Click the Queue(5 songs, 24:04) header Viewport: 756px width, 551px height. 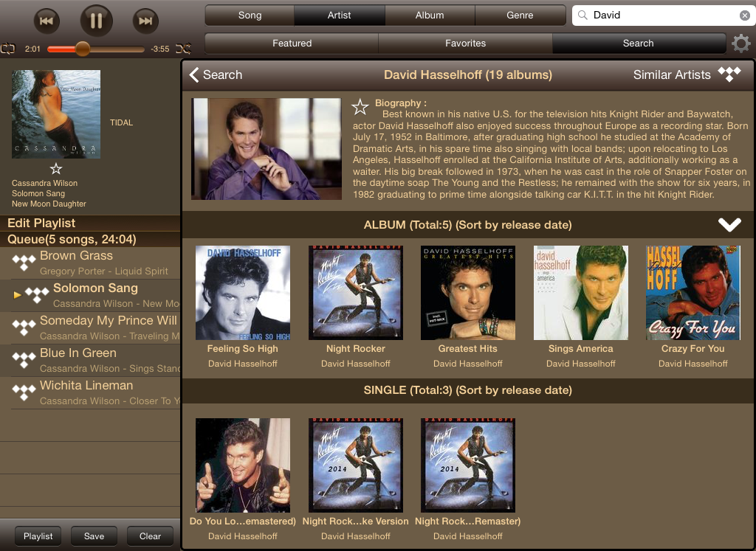[89, 240]
